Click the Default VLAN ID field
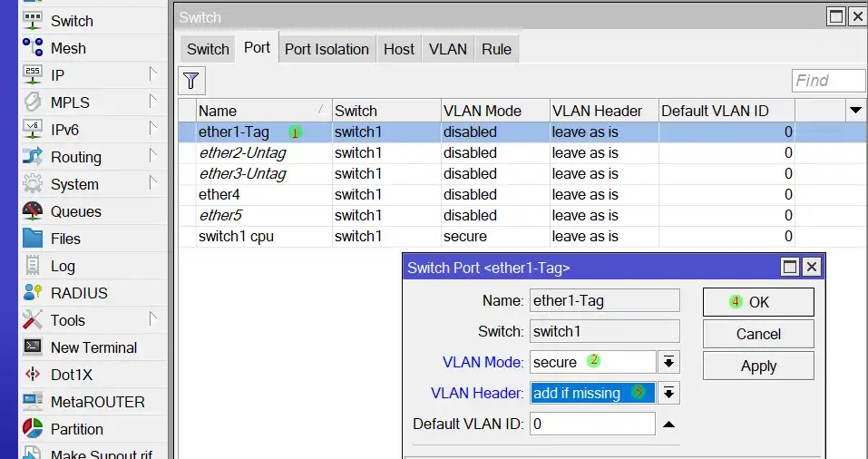Viewport: 868px width, 459px height. (592, 424)
